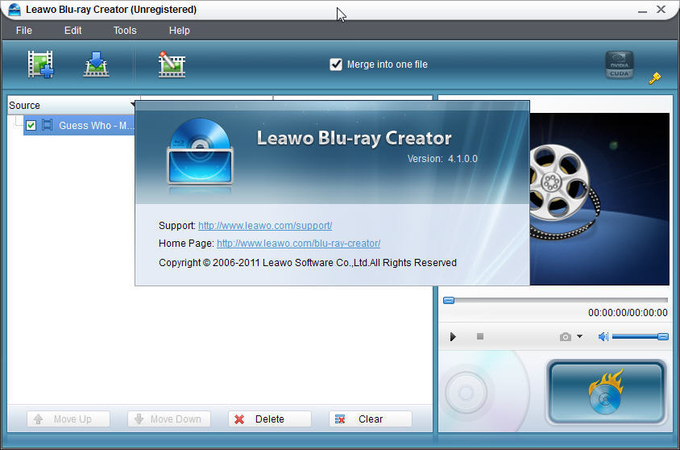This screenshot has width=680, height=450.
Task: Open the blu-ray-creator home page link
Action: point(298,243)
